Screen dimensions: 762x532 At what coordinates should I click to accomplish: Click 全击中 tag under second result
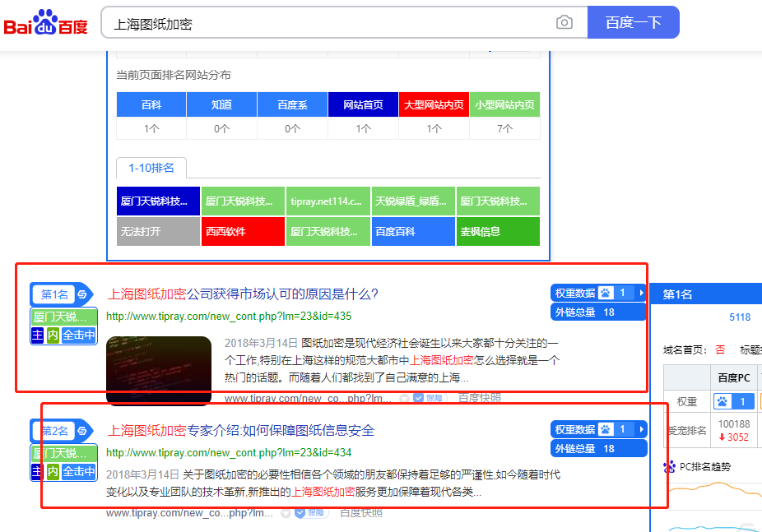point(79,471)
